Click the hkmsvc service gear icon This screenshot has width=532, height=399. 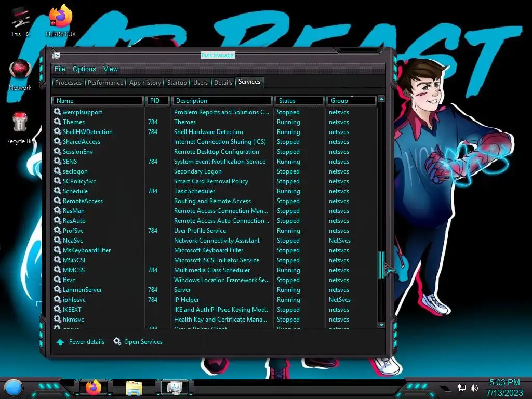click(x=57, y=319)
